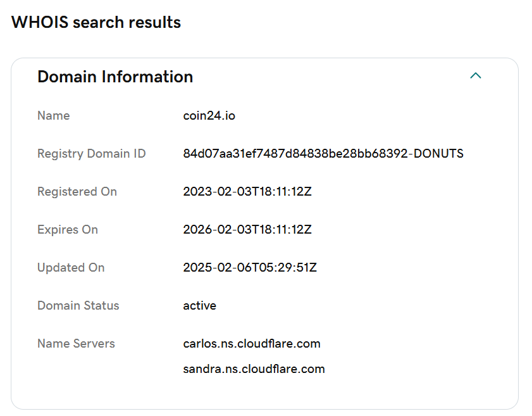Click the Registered On date value
The width and height of the screenshot is (532, 416).
(x=247, y=191)
